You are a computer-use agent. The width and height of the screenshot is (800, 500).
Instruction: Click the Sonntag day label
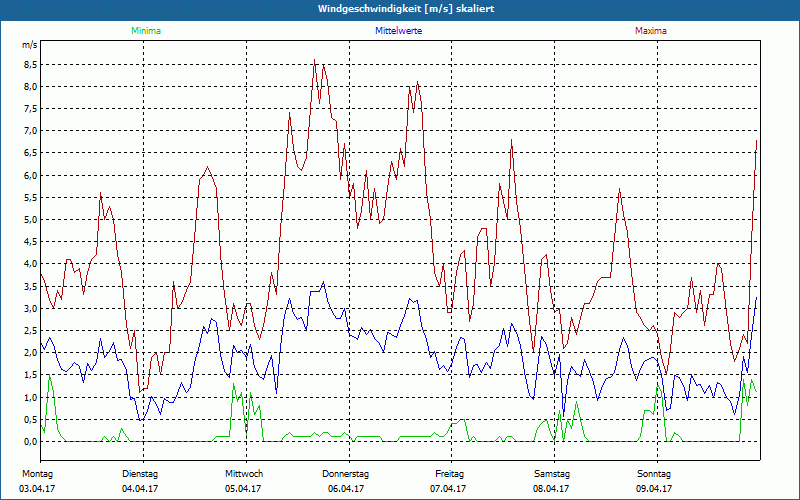[654, 474]
